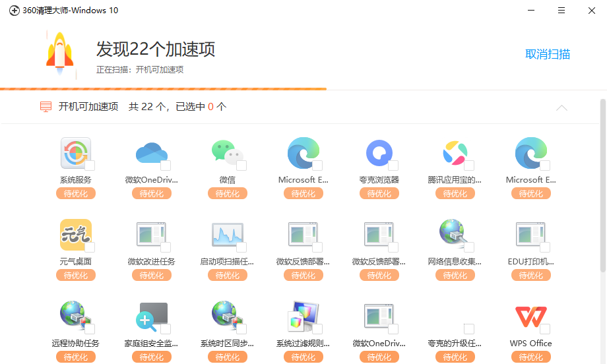Click the EDU打印机... label
607x364 pixels.
click(530, 262)
